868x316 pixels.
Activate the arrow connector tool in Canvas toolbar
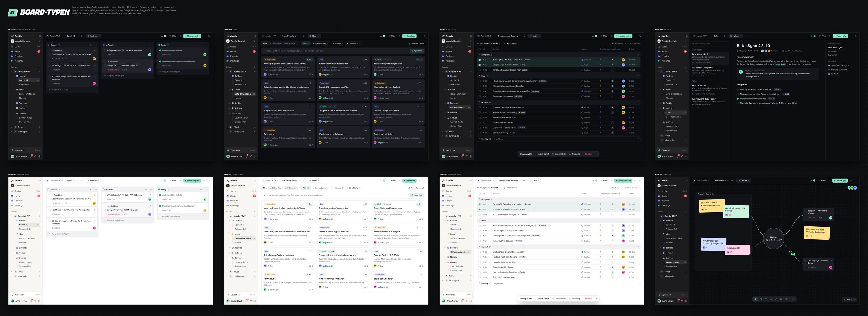(x=776, y=299)
